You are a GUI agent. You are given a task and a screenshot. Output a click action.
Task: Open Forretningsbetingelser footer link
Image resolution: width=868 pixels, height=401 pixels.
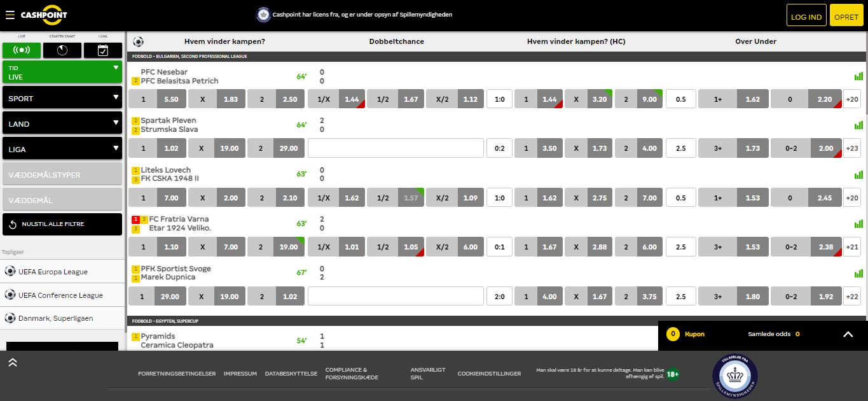click(x=177, y=374)
